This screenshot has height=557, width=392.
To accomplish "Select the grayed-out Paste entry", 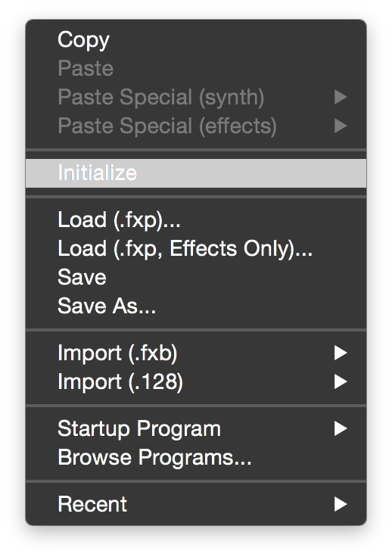I will 196,68.
